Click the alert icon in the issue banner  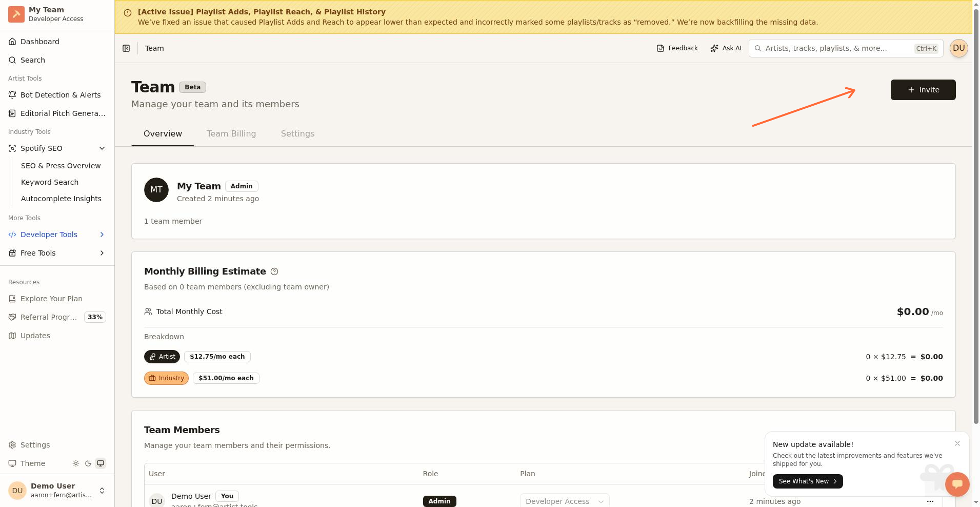point(128,13)
